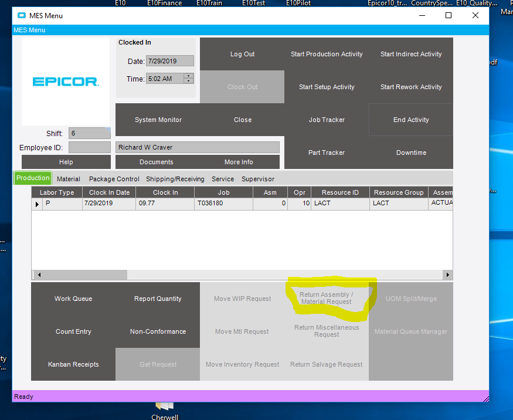Click Return Assembly / Material Request
The image size is (513, 420).
(327, 298)
